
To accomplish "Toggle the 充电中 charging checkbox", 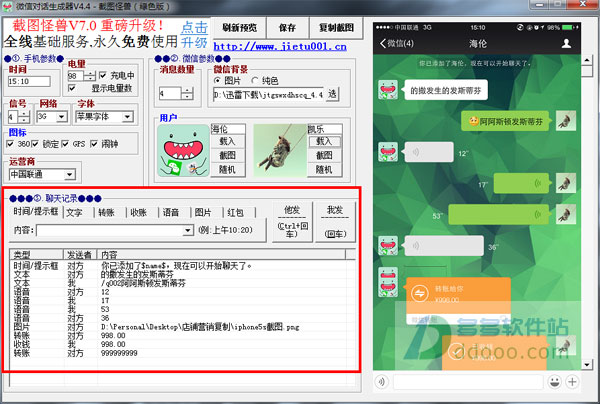I will [x=103, y=75].
